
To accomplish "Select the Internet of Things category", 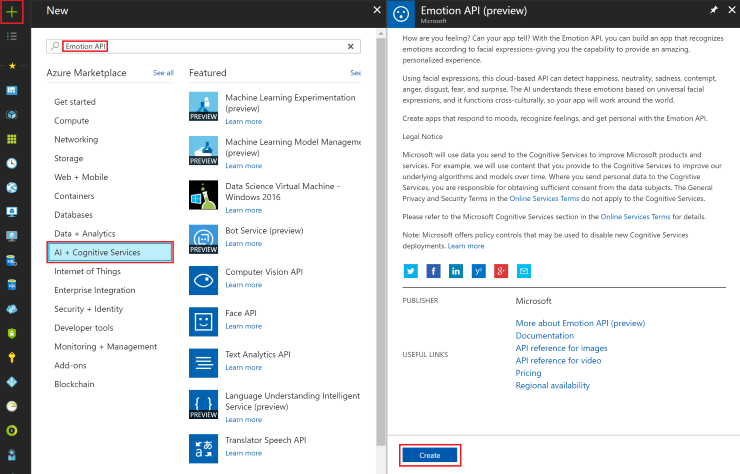I will click(x=87, y=271).
